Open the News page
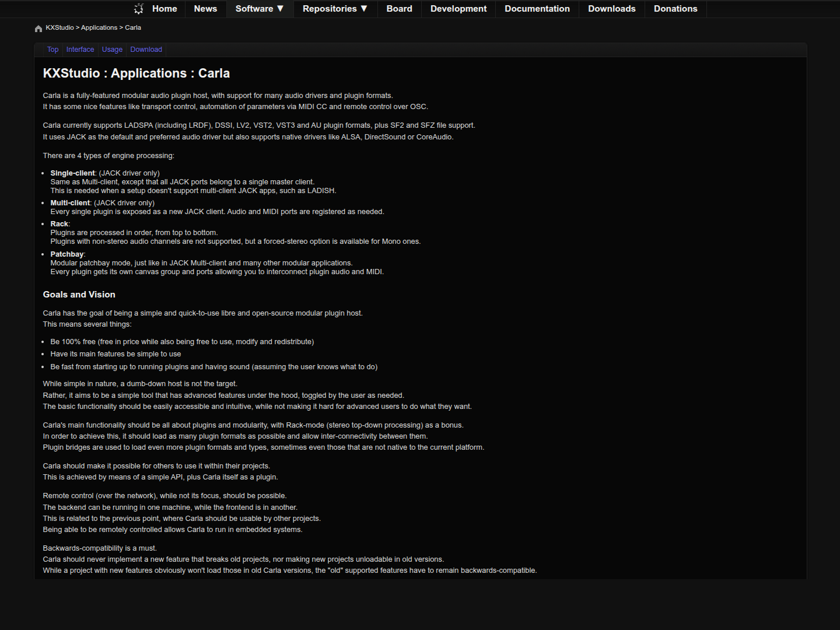This screenshot has width=840, height=630. tap(205, 9)
